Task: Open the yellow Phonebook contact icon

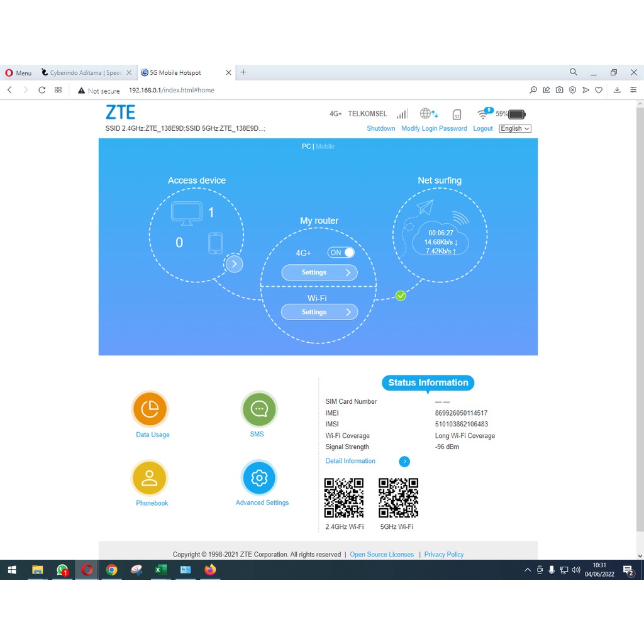Action: click(150, 478)
